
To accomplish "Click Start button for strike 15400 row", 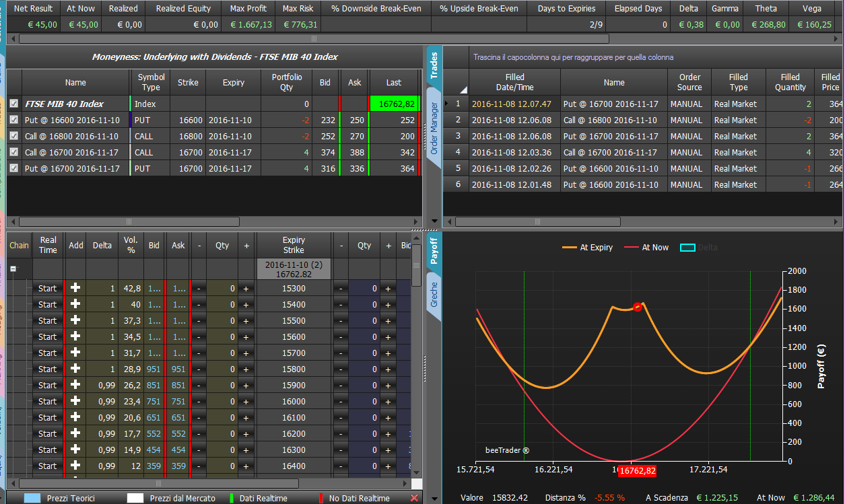I will (x=48, y=304).
